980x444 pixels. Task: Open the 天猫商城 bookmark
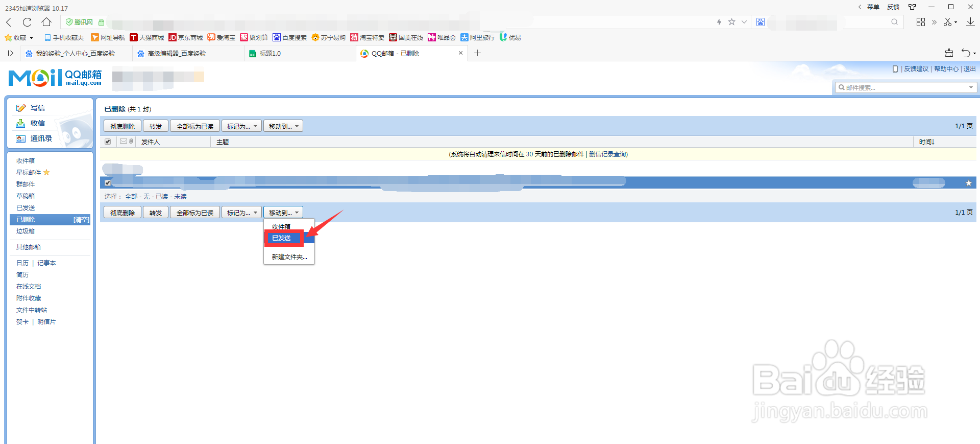[147, 37]
